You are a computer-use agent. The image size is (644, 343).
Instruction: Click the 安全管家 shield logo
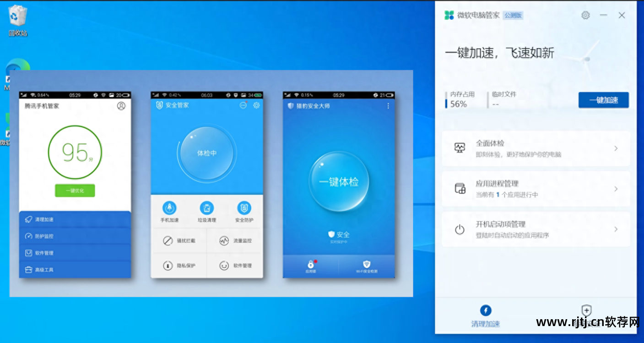pos(159,105)
